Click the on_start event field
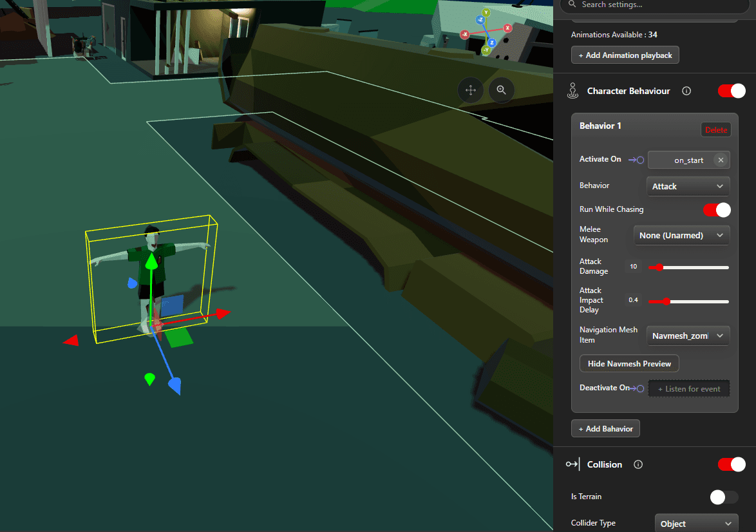The height and width of the screenshot is (532, 756). [688, 160]
